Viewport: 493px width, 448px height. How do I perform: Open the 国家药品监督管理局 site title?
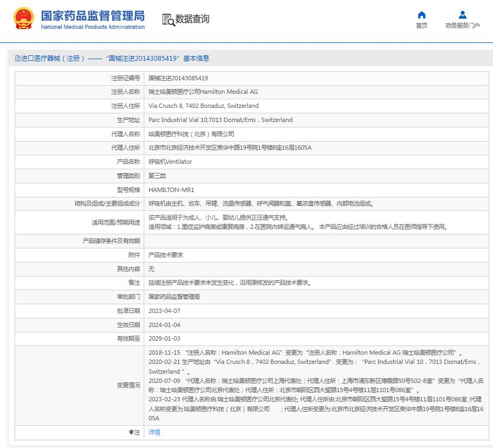coord(93,14)
